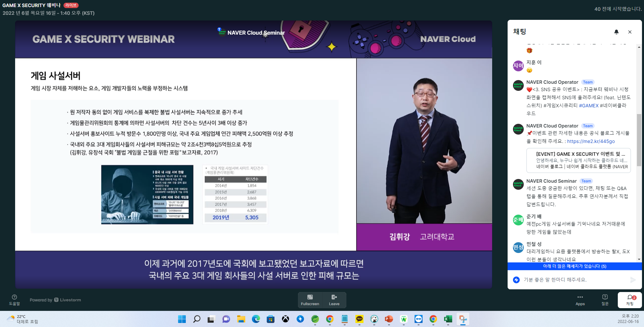This screenshot has height=327, width=644.
Task: Open KakaoTalk from the taskbar
Action: click(359, 319)
